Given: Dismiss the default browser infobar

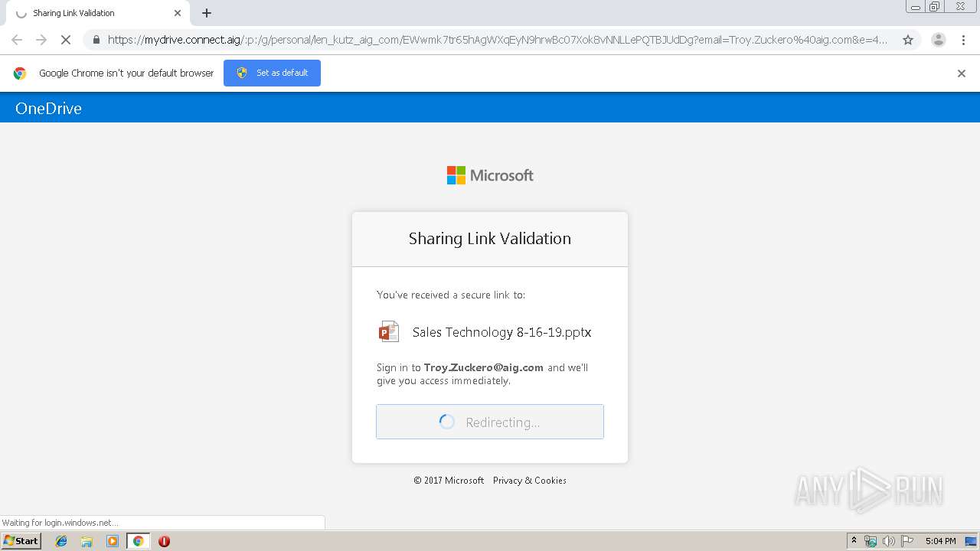Looking at the screenshot, I should pyautogui.click(x=962, y=73).
